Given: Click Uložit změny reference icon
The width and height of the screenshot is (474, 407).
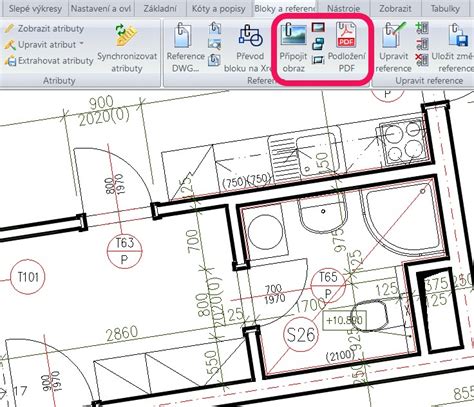Looking at the screenshot, I should click(459, 35).
